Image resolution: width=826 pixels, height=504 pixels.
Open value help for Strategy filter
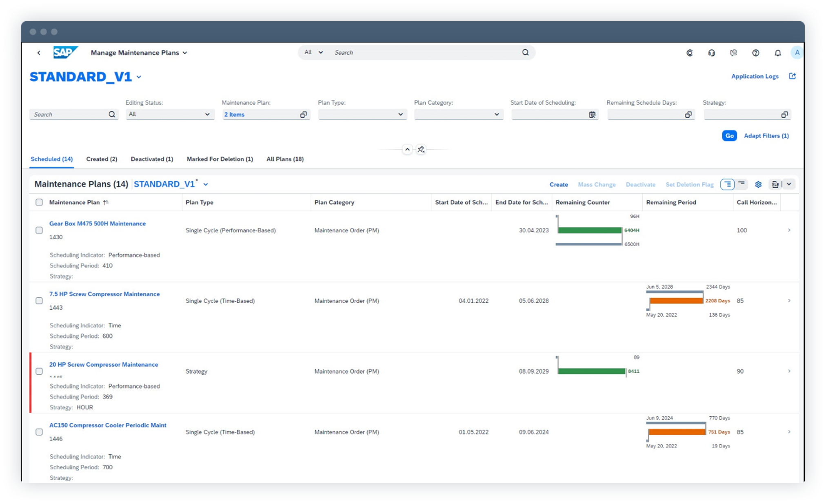click(x=784, y=115)
